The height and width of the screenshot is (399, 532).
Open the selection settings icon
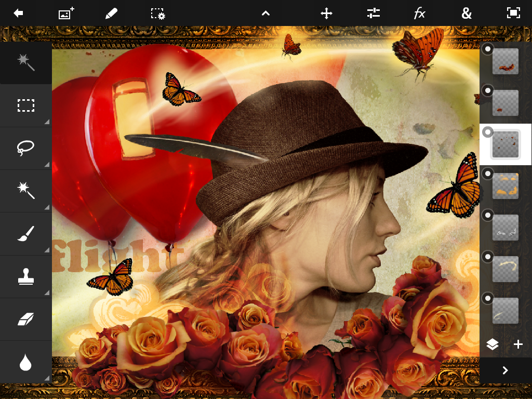(x=158, y=14)
